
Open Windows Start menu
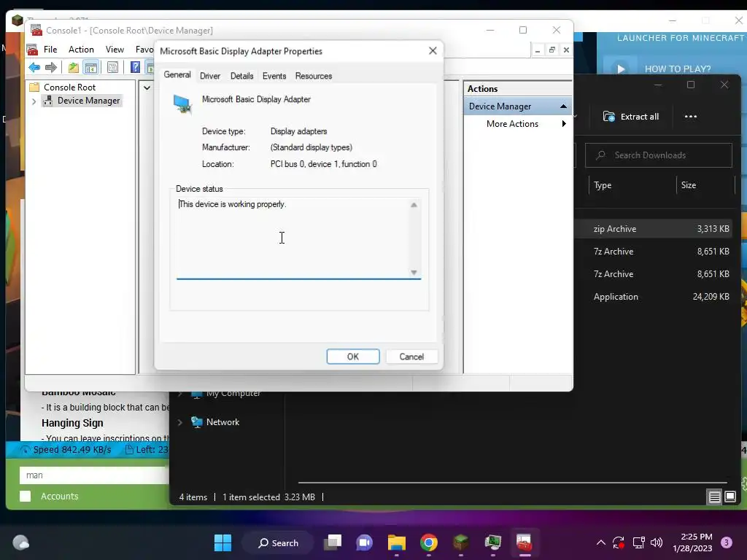click(222, 542)
